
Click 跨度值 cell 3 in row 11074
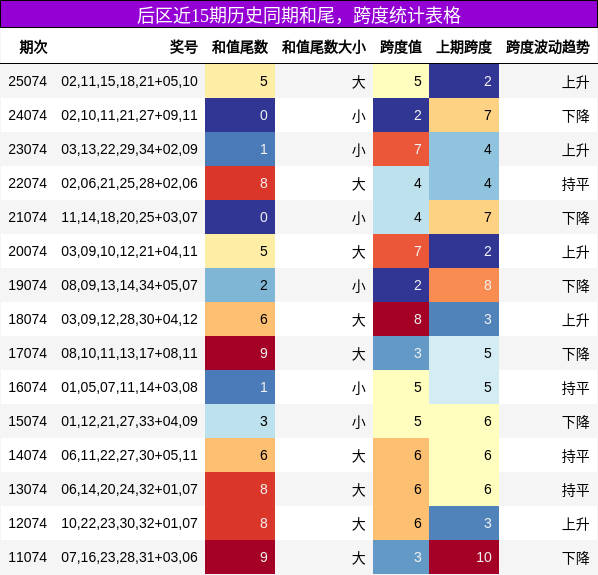tap(401, 557)
